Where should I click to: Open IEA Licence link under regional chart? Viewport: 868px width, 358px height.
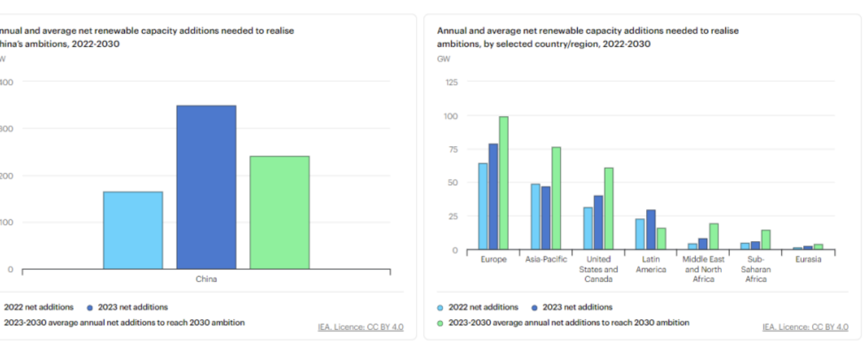pos(805,327)
